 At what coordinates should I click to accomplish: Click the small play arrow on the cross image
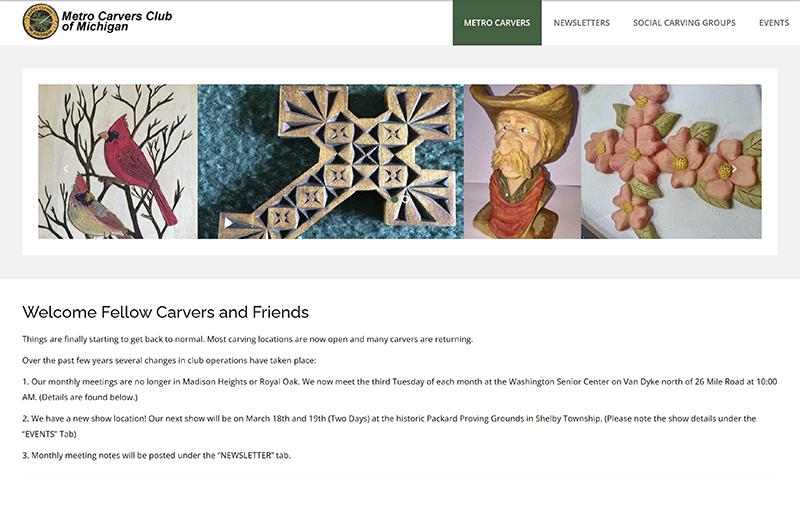pos(228,223)
